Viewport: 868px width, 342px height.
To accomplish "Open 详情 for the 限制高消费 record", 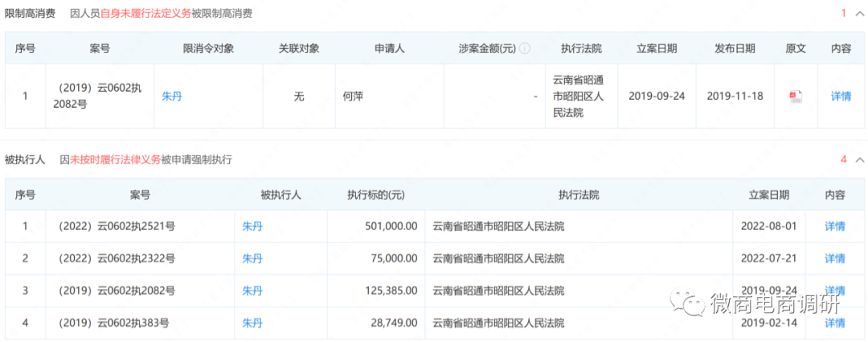I will (841, 97).
